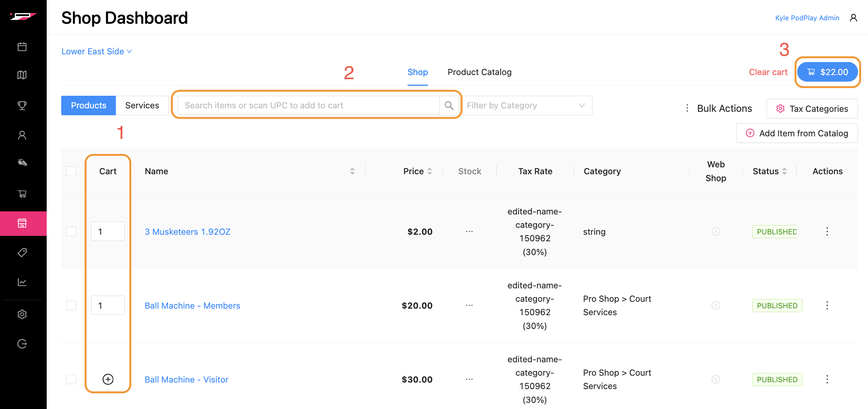Viewport: 868px width, 409px height.
Task: Select the 3 Musketeers 1.92OZ checkbox
Action: (x=71, y=232)
